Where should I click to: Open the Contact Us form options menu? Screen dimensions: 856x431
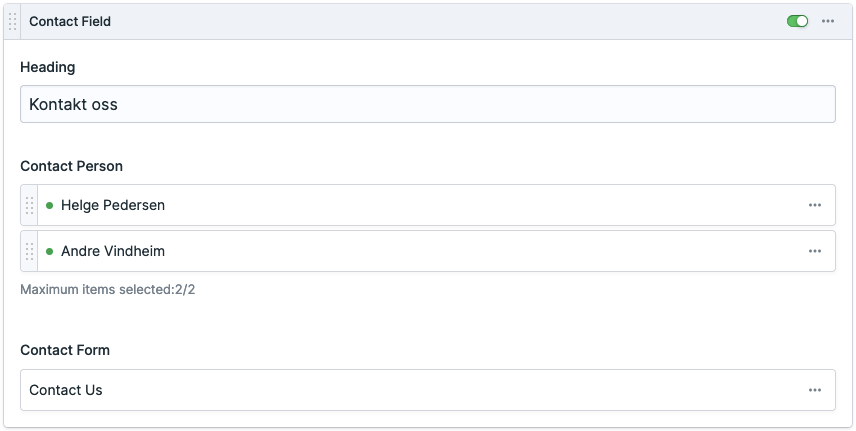click(x=815, y=390)
